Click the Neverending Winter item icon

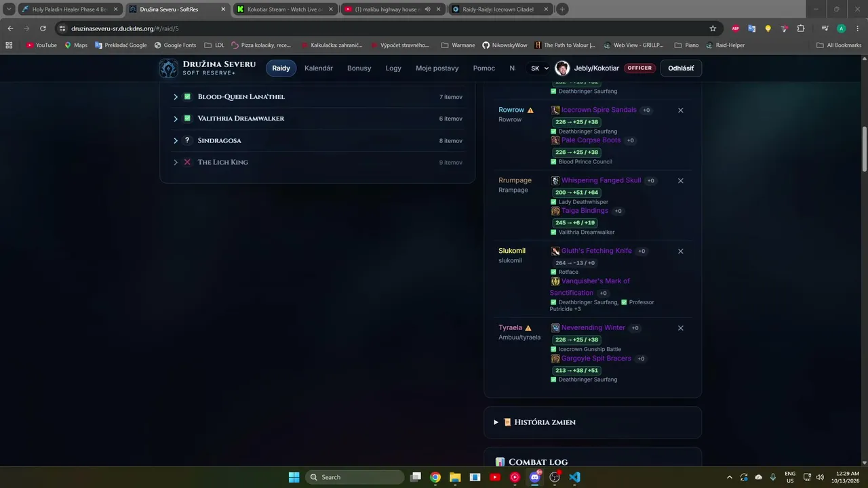[x=555, y=327]
